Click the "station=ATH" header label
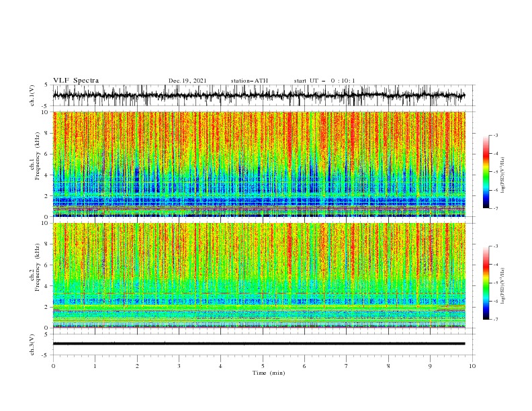The image size is (532, 411). click(x=249, y=81)
